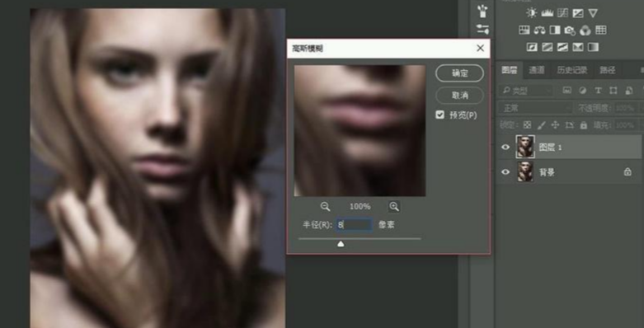Switch to the 路径 tab
Screen dimensions: 644x328
(x=608, y=70)
